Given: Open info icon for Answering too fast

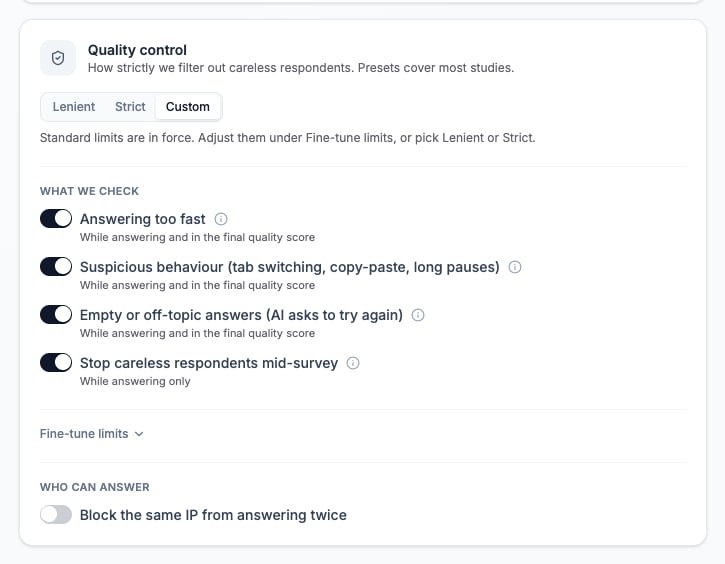Looking at the screenshot, I should [221, 219].
